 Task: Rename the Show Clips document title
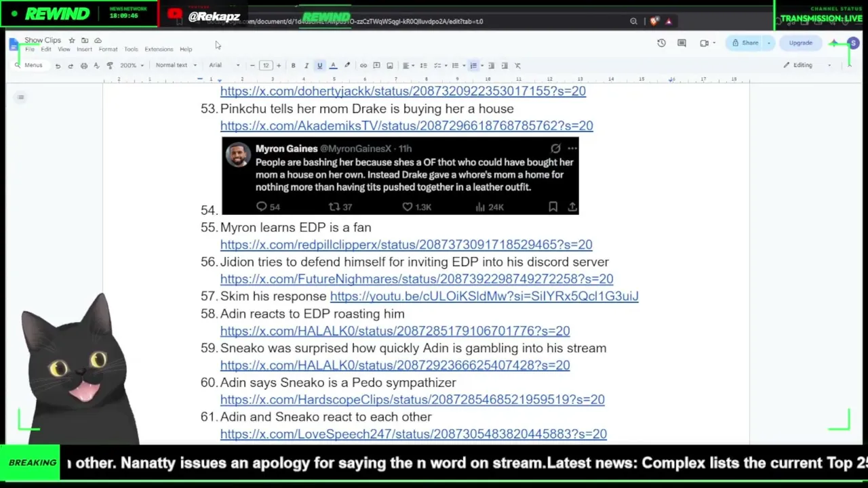pos(43,41)
